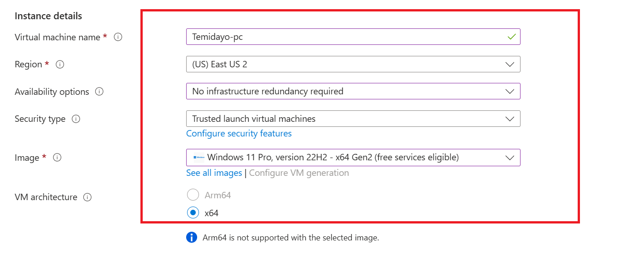The width and height of the screenshot is (644, 256).
Task: Click Security type info icon
Action: point(76,119)
